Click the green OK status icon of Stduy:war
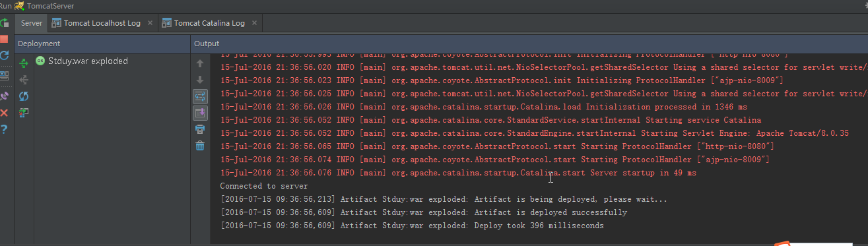Viewport: 868px width, 246px height. 40,61
